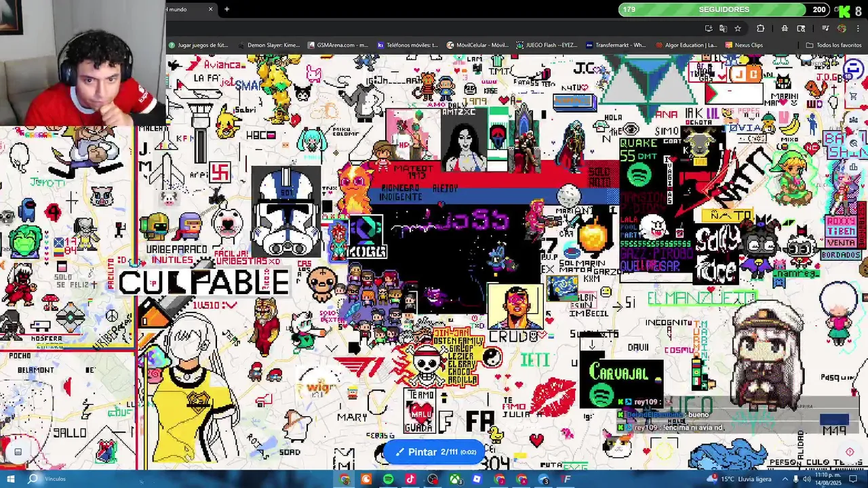The image size is (868, 488).
Task: Open 'Demon Slayer: Kime...' bookmark
Action: click(269, 45)
